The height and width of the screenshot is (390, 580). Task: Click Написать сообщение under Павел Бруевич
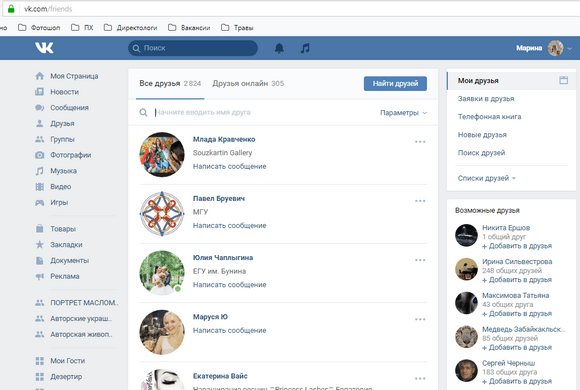(x=229, y=226)
